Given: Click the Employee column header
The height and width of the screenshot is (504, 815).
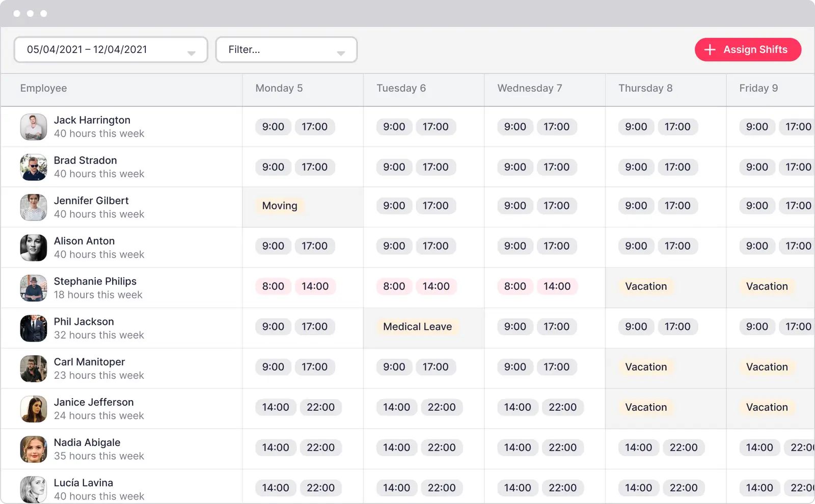Looking at the screenshot, I should 43,88.
